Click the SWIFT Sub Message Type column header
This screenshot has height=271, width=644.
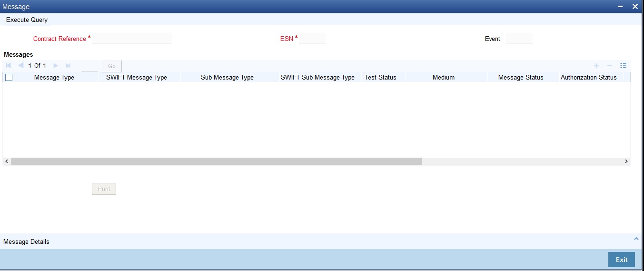tap(317, 77)
